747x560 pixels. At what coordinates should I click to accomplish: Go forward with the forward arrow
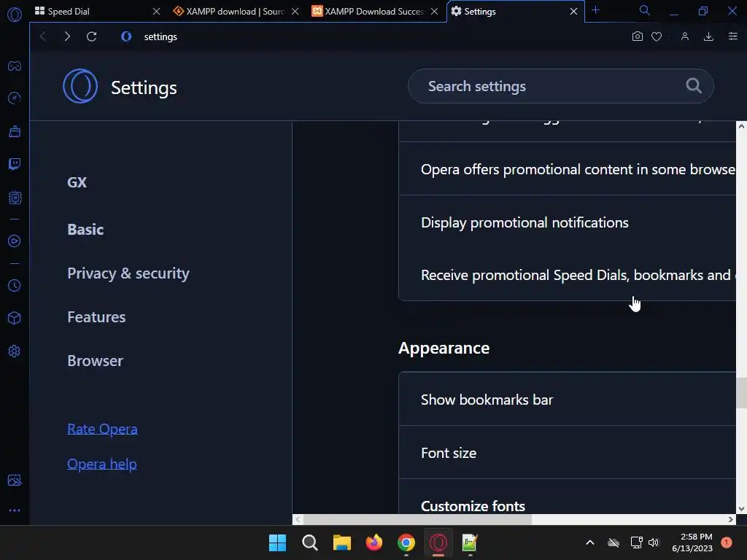click(67, 36)
